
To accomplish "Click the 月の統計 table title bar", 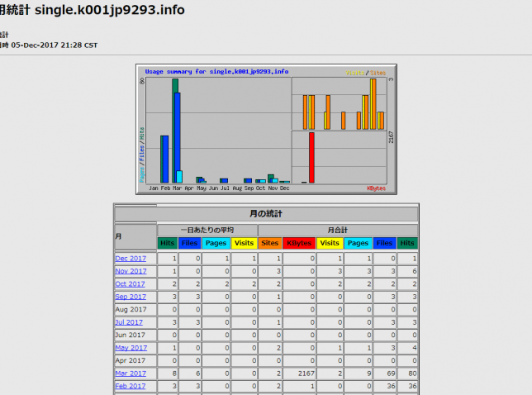I will pyautogui.click(x=266, y=213).
